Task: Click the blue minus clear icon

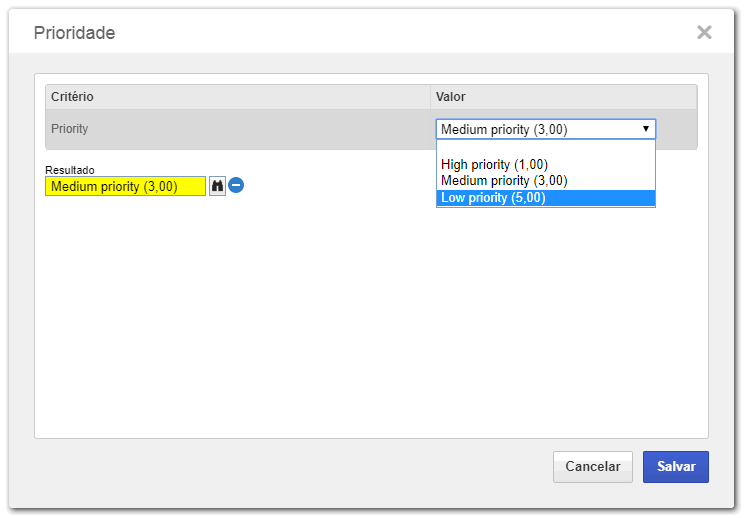Action: tap(236, 185)
